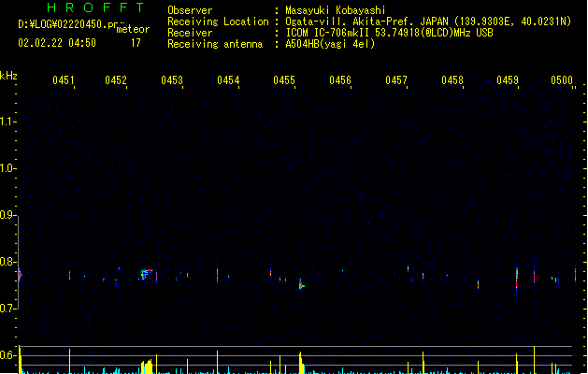Screen dimensions: 588x374
Task: Click the kHz axis unit label
Action: (8, 76)
